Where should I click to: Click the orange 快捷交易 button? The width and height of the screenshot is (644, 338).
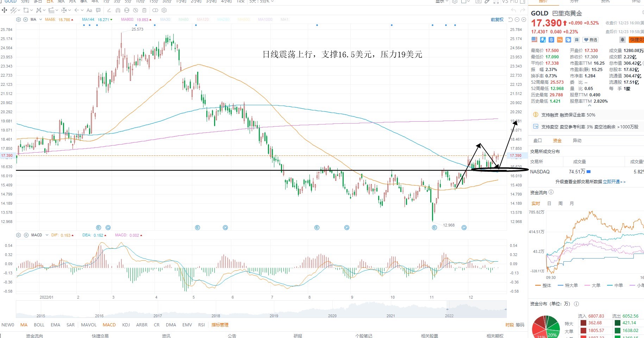click(x=637, y=40)
